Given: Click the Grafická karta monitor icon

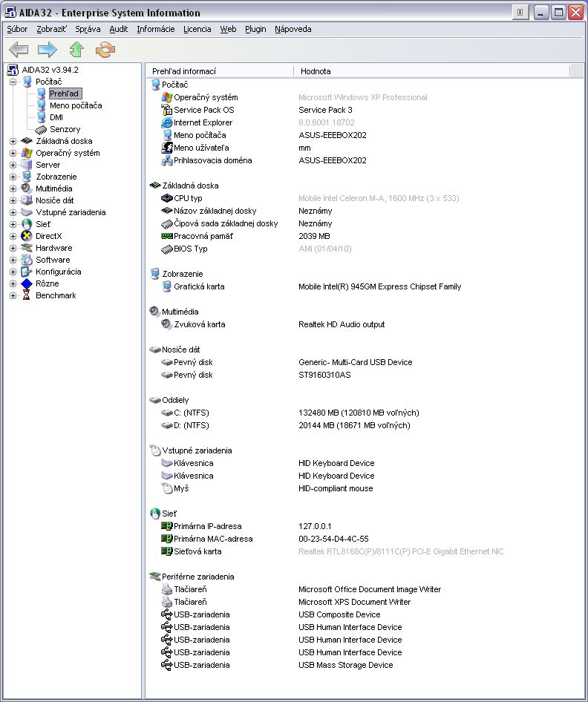Looking at the screenshot, I should (167, 286).
